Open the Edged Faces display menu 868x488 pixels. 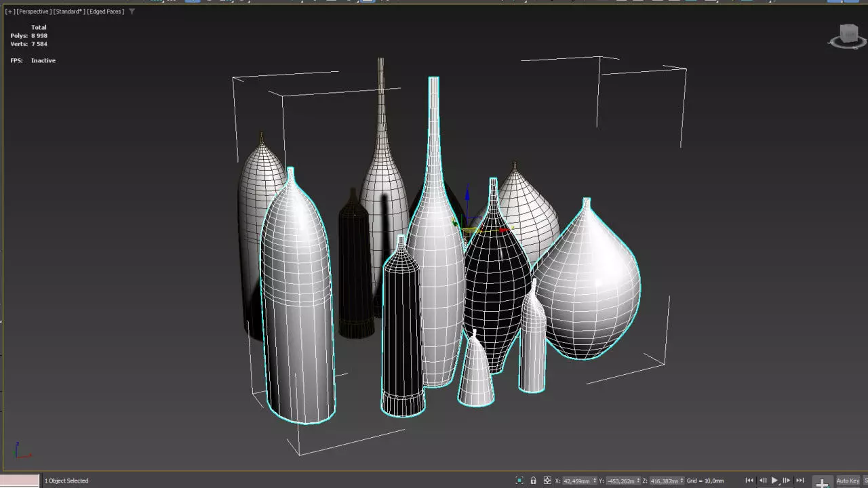pyautogui.click(x=106, y=12)
